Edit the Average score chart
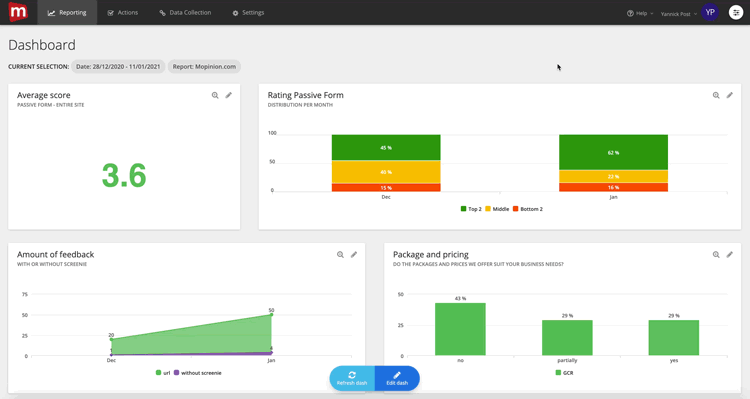 [x=229, y=95]
